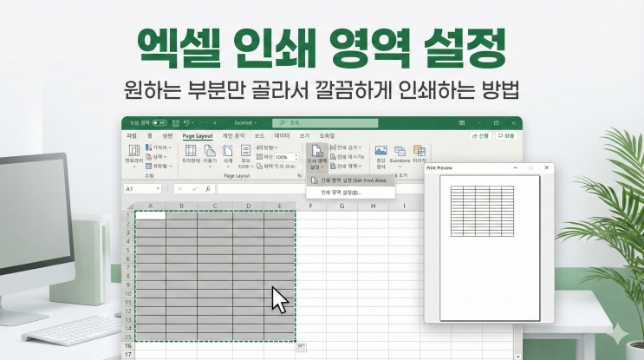The image size is (644, 360).
Task: Click the Undo arrow icon
Action: pos(186,123)
